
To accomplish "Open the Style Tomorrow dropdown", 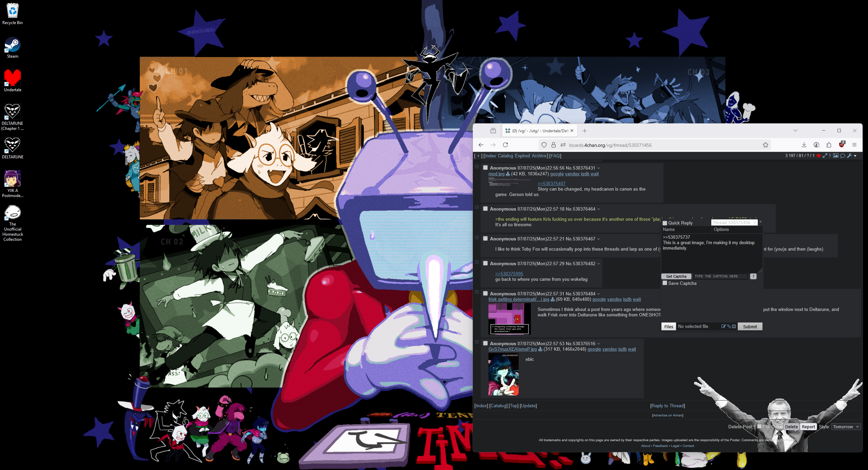I will point(846,427).
